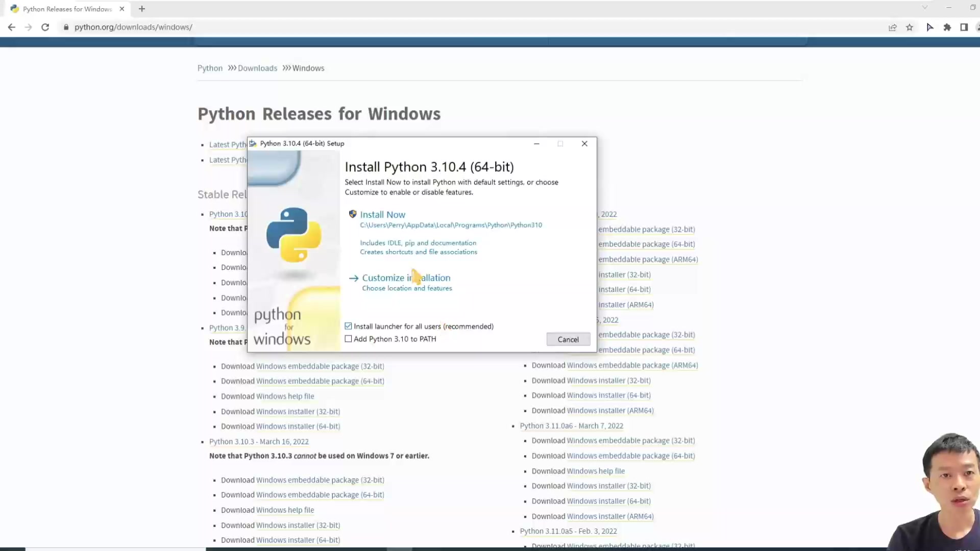Click the site lock icon in address bar
This screenshot has width=980, height=551.
point(66,27)
